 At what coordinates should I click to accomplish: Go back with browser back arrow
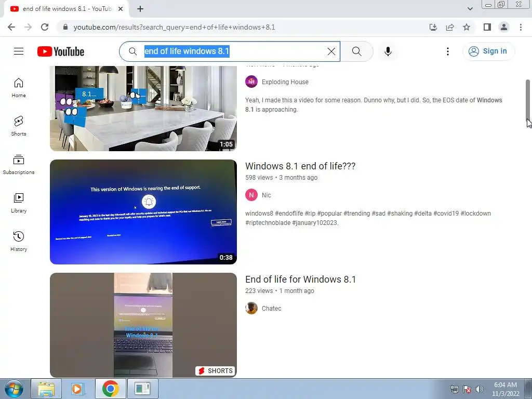click(x=11, y=27)
